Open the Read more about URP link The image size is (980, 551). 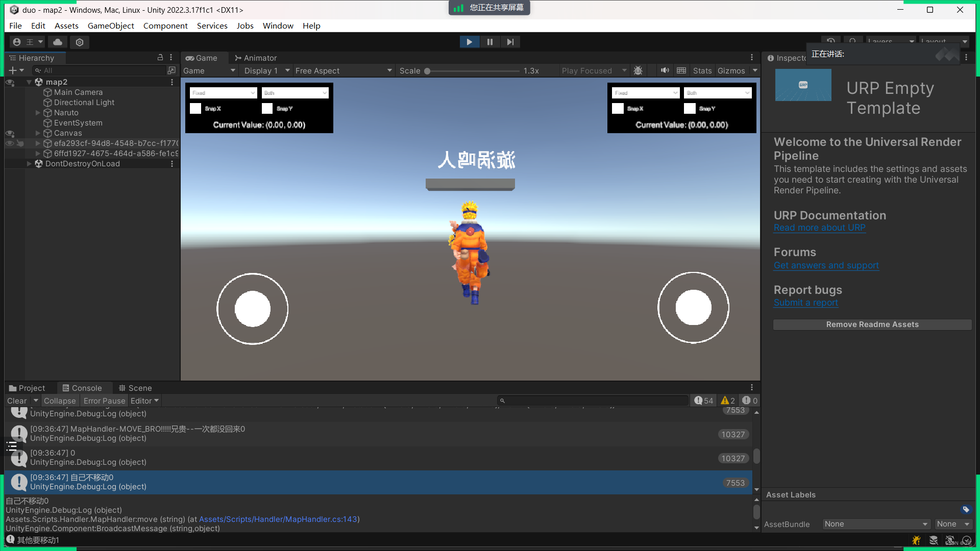[819, 228]
